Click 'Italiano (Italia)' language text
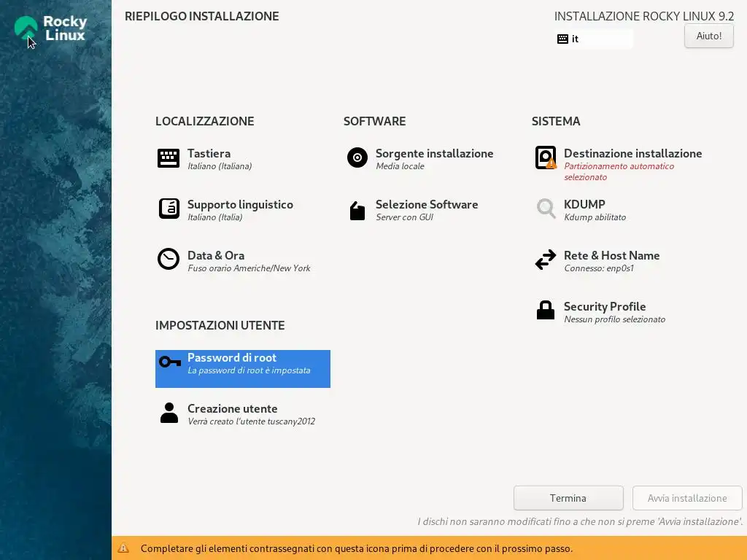747x560 pixels. [x=215, y=217]
